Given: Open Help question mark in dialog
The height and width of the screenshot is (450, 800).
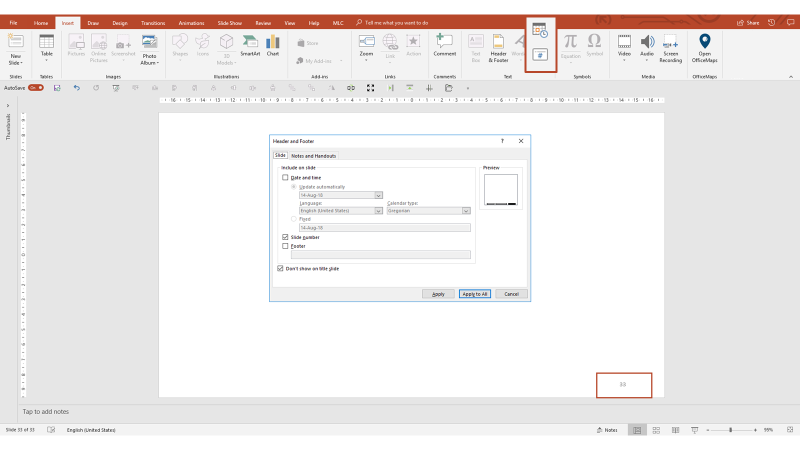Looking at the screenshot, I should pyautogui.click(x=502, y=141).
